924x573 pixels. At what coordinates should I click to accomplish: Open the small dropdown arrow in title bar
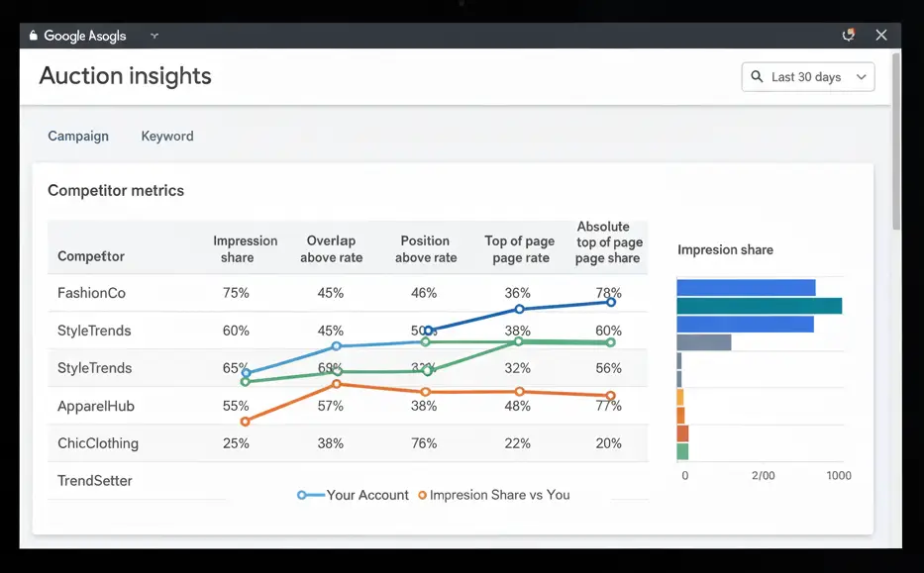[x=154, y=36]
